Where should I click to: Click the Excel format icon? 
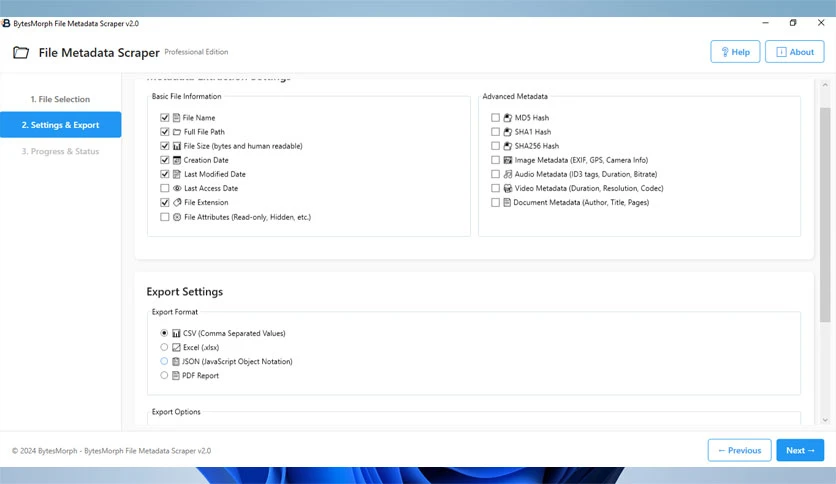click(x=176, y=348)
